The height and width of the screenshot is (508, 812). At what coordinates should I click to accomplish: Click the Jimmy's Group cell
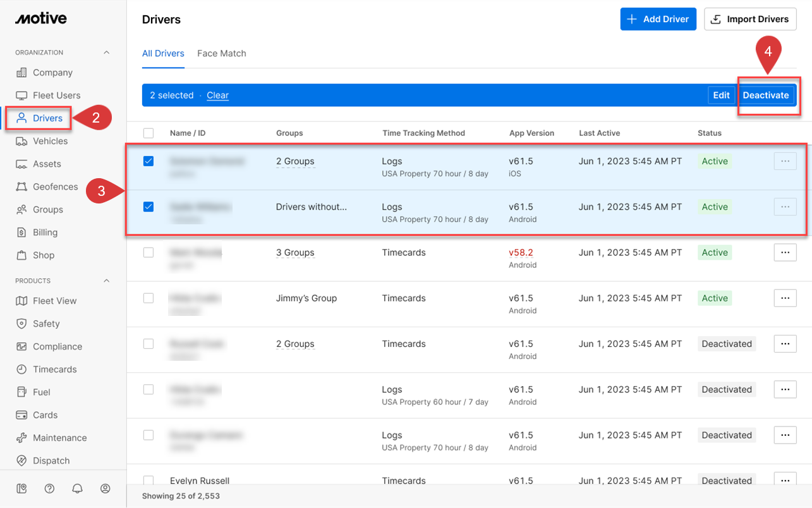tap(306, 298)
